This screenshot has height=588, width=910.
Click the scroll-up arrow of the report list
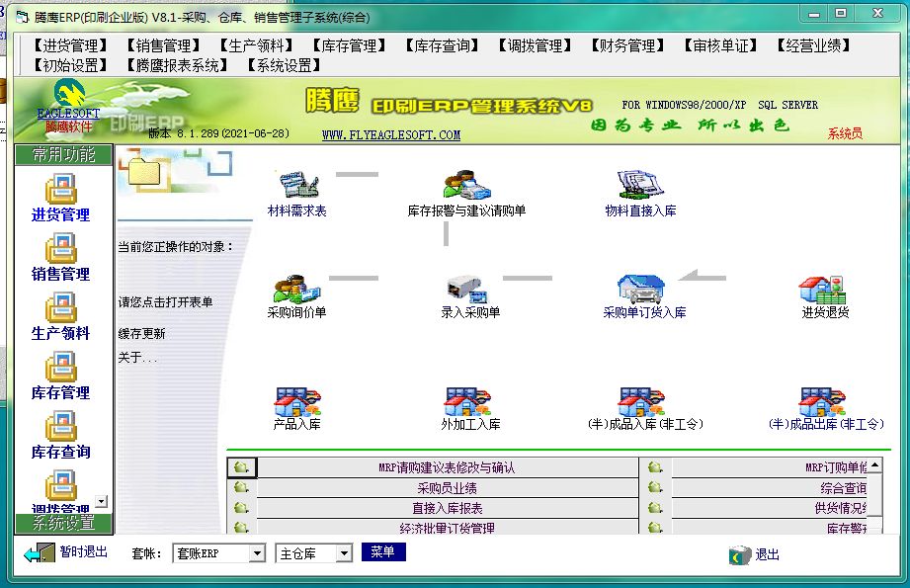click(875, 464)
